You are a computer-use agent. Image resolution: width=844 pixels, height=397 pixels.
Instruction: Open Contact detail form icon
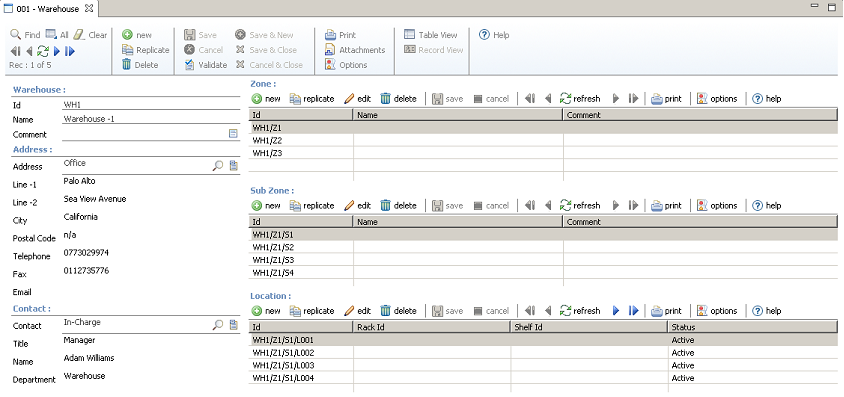coord(234,325)
